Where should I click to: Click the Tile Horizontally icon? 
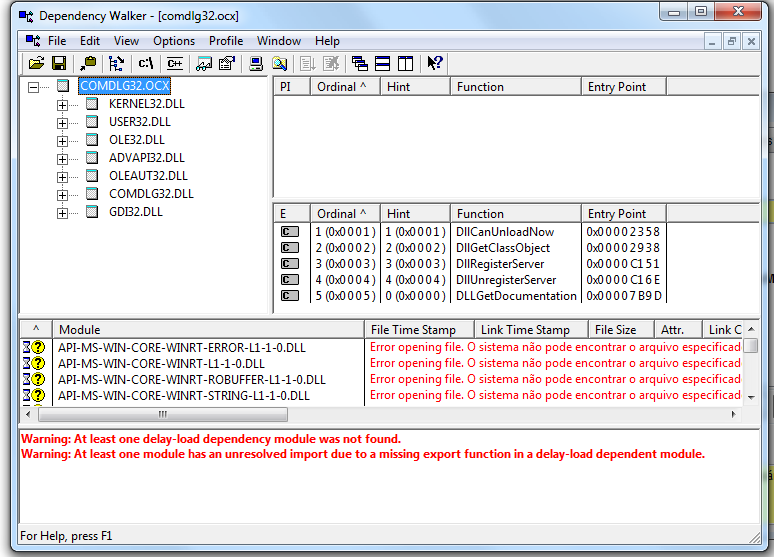tap(383, 63)
